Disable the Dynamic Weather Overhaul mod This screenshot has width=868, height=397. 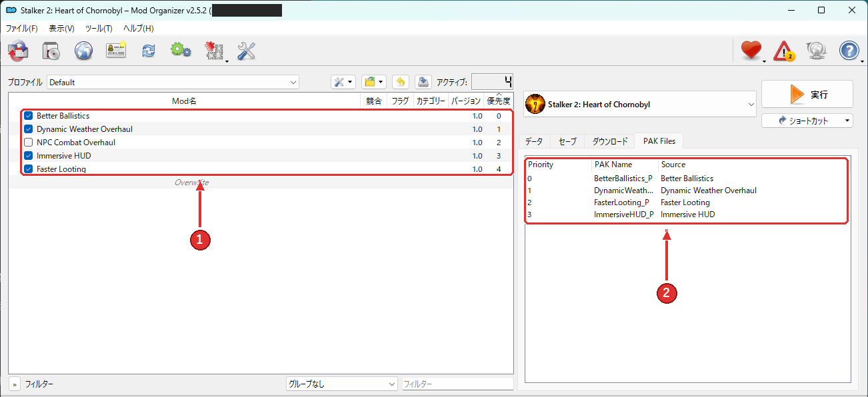click(29, 129)
